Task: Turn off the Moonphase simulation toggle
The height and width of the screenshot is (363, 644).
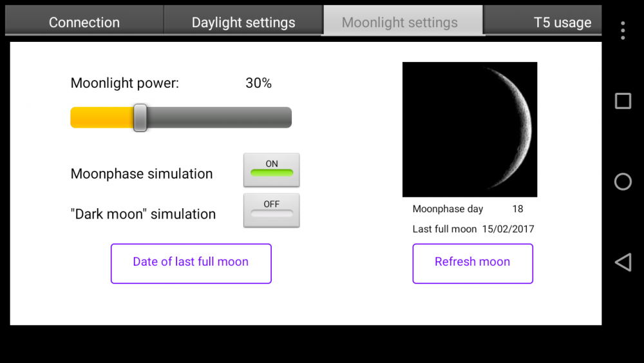Action: (x=271, y=170)
